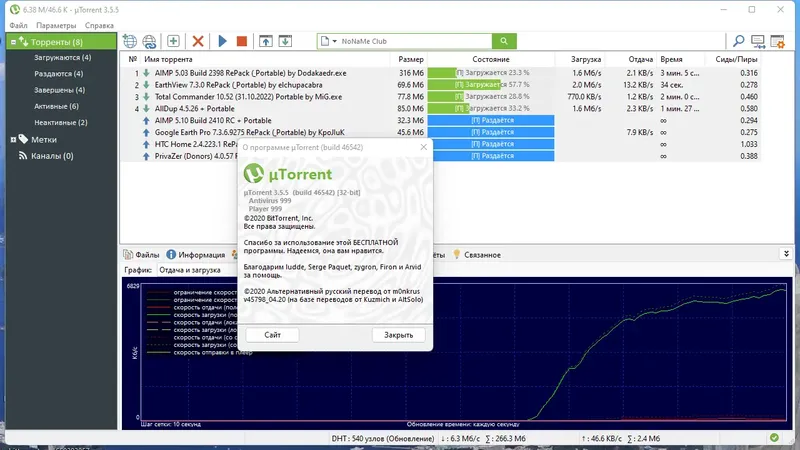Click the µTorrent logo in the About dialog
This screenshot has width=800, height=450.
(x=254, y=173)
